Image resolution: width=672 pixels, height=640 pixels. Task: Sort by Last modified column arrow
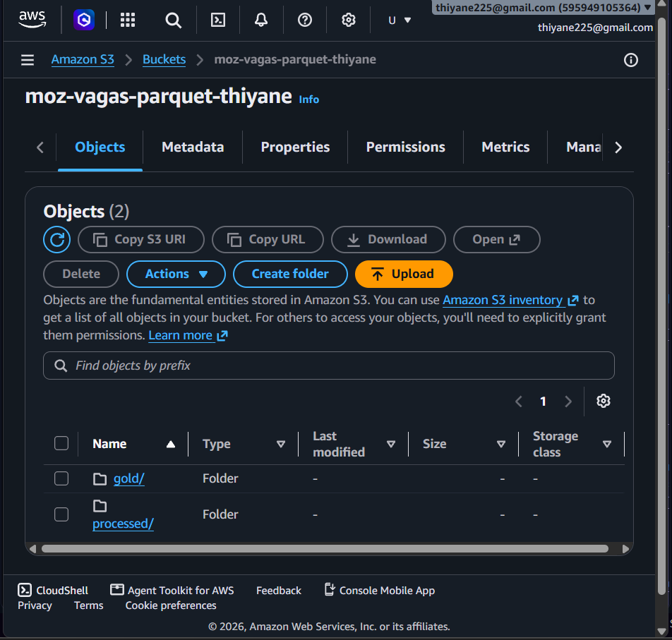(391, 444)
